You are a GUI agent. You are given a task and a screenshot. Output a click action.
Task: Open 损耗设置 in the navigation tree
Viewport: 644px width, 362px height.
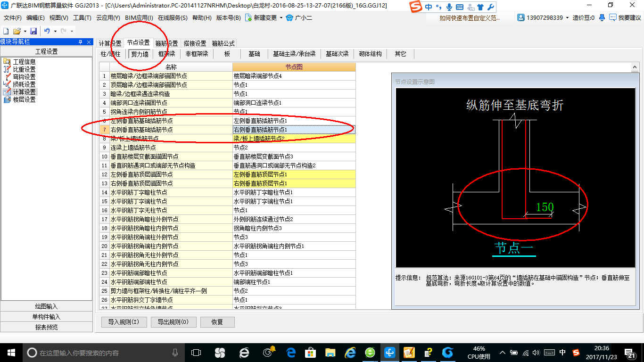(x=24, y=84)
